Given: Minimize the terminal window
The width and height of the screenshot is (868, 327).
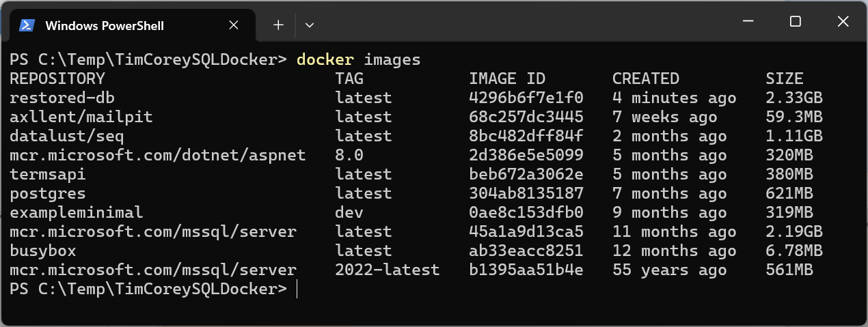Looking at the screenshot, I should click(x=748, y=22).
